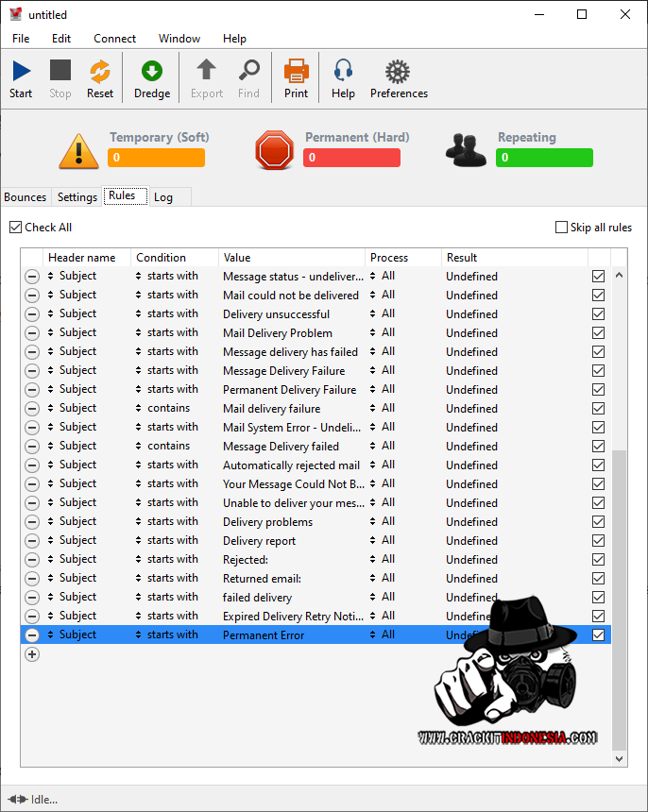Open Header name dropdown for Rejected: rule
Image resolution: width=648 pixels, height=812 pixels.
pyautogui.click(x=51, y=560)
